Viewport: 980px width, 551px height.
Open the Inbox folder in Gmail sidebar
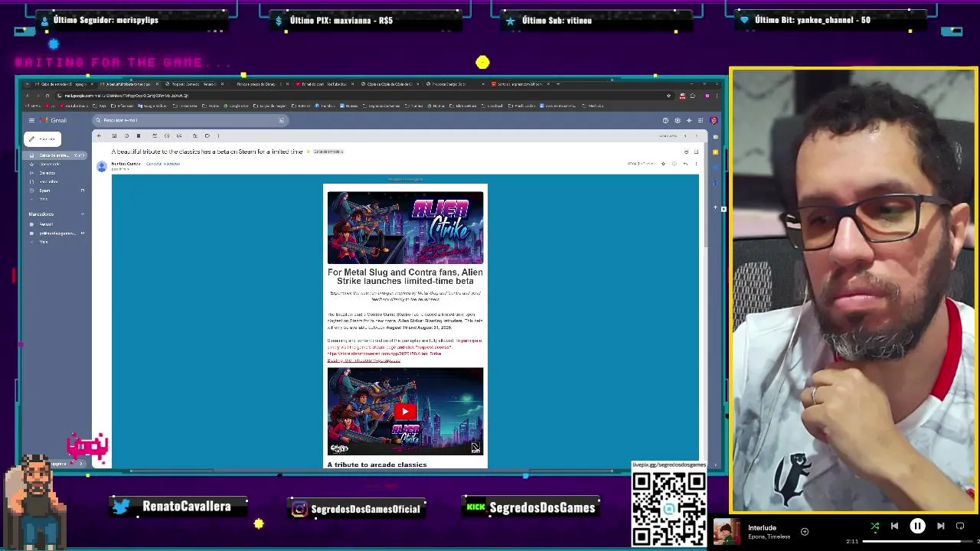pos(55,155)
